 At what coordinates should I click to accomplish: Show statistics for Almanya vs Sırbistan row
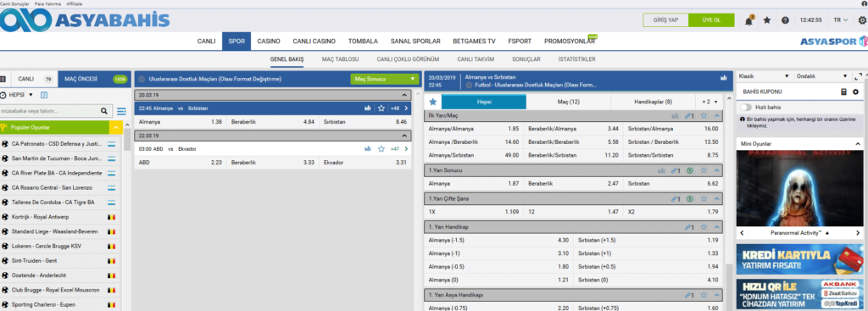(368, 108)
